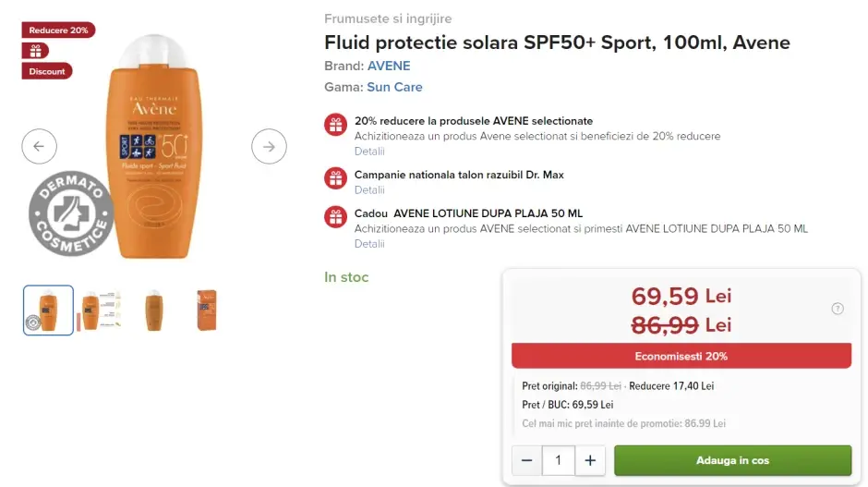The width and height of the screenshot is (868, 487).
Task: Expand Detalii under 20% reducere promotion
Action: [x=369, y=152]
